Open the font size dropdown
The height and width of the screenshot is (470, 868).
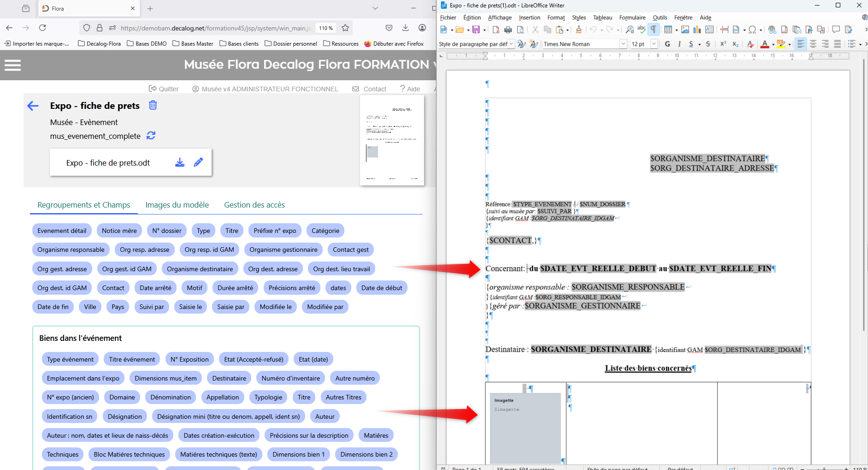coord(654,44)
